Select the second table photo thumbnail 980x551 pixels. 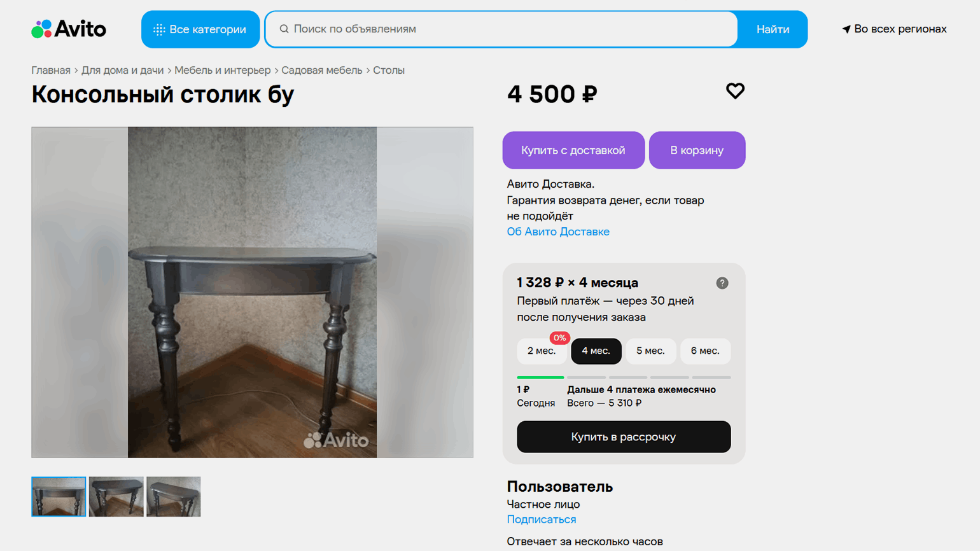[116, 496]
